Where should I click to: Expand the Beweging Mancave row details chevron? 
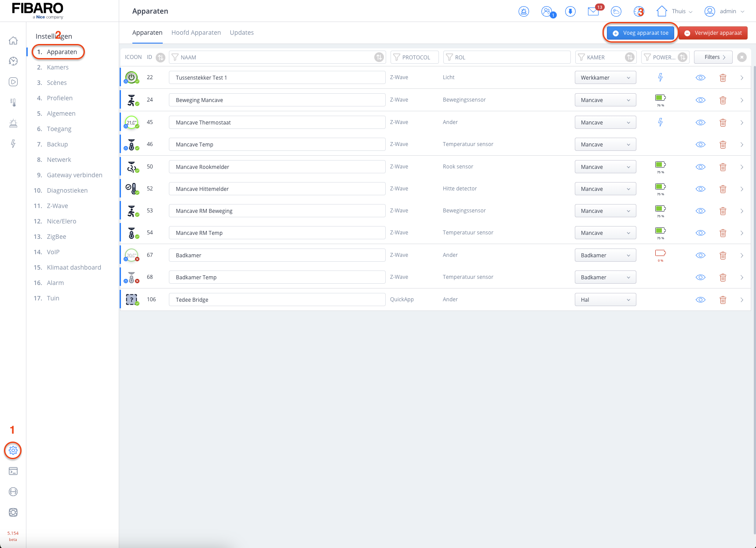pyautogui.click(x=741, y=100)
